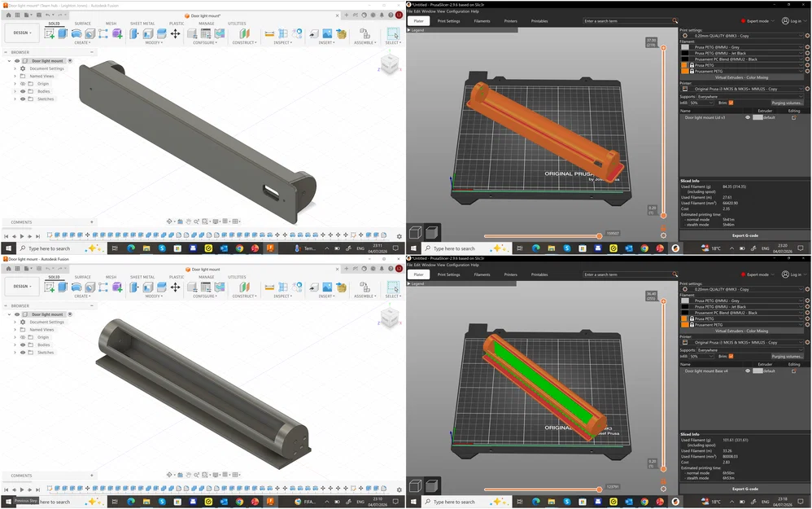This screenshot has height=509, width=812.
Task: Open timeline settings gear in lid-model Fusion window
Action: click(x=399, y=236)
